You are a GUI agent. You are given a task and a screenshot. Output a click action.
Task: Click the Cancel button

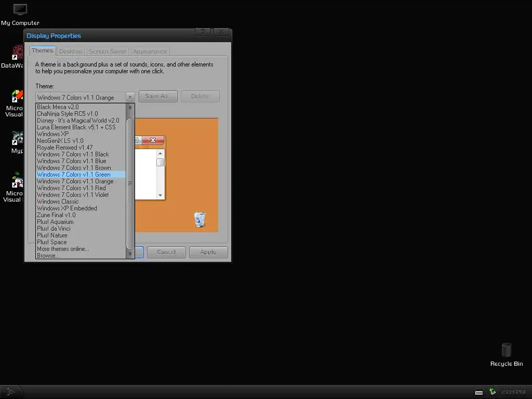click(166, 252)
